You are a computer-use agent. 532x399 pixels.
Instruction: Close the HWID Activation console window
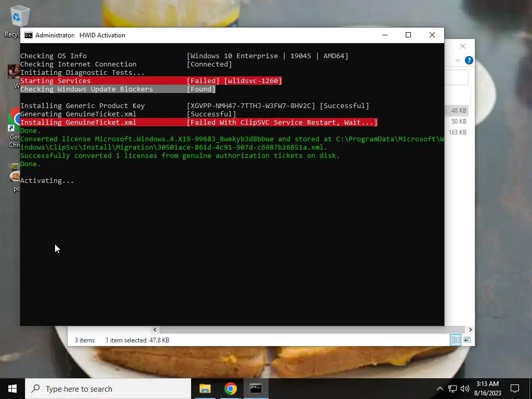[432, 35]
